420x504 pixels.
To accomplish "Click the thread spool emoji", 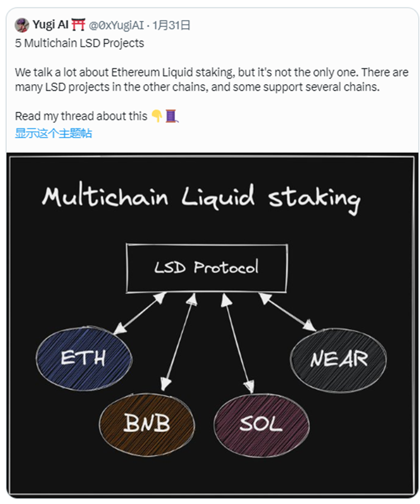I will coord(172,116).
